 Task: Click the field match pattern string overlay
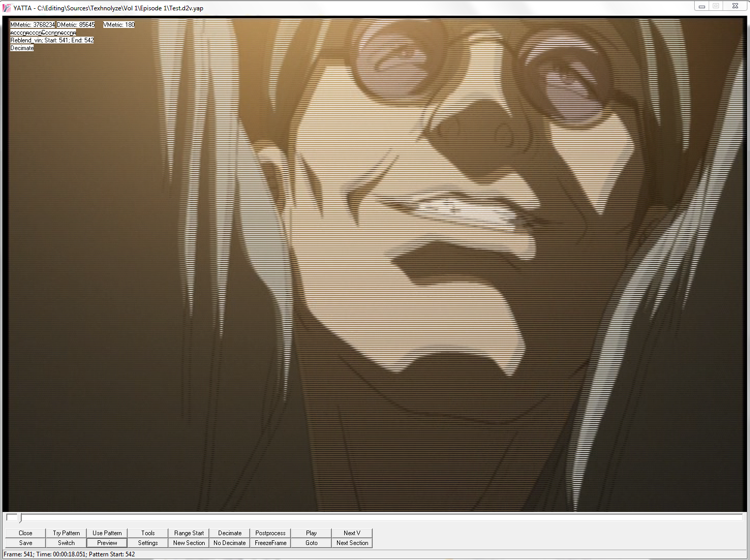[x=43, y=32]
